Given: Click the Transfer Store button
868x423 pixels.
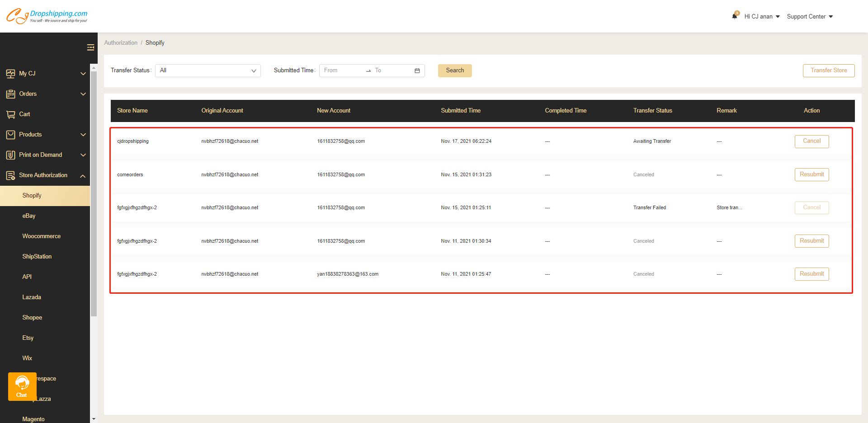Looking at the screenshot, I should pyautogui.click(x=829, y=70).
